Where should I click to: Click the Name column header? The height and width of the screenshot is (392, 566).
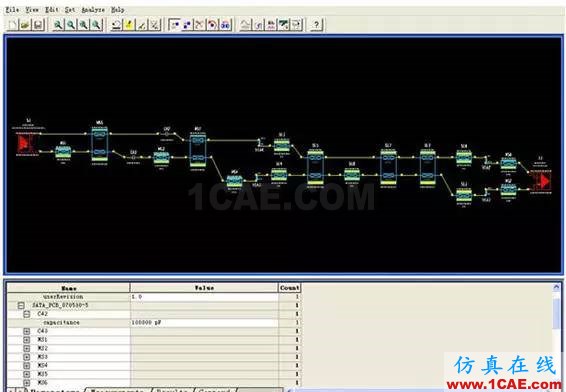pos(68,288)
